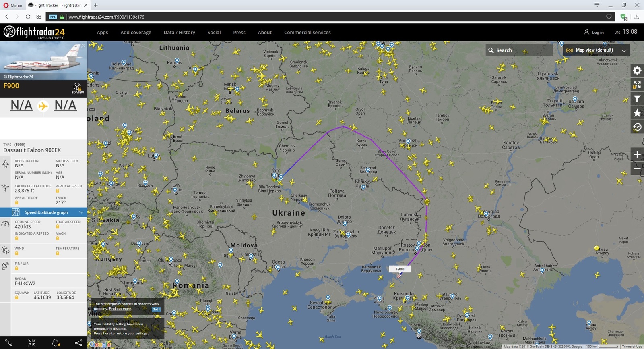Viewport: 644px width, 349px height.
Task: Open the browser tab list dropdown
Action: click(x=597, y=5)
